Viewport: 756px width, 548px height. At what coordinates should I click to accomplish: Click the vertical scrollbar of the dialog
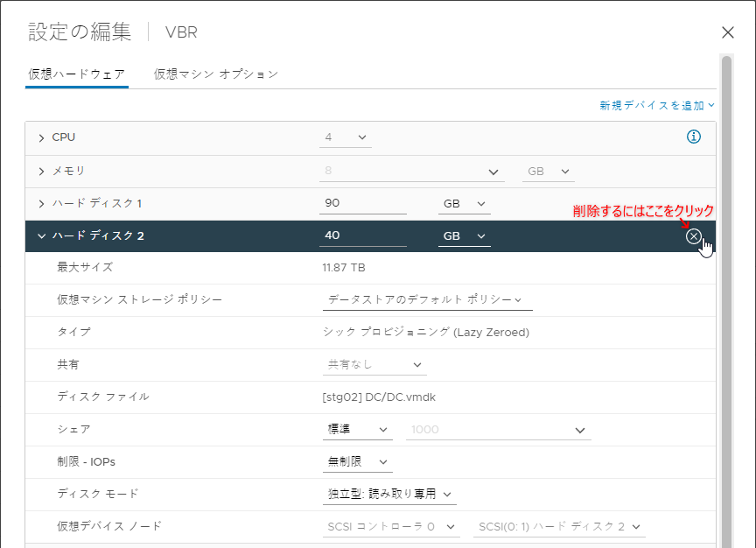pyautogui.click(x=726, y=301)
